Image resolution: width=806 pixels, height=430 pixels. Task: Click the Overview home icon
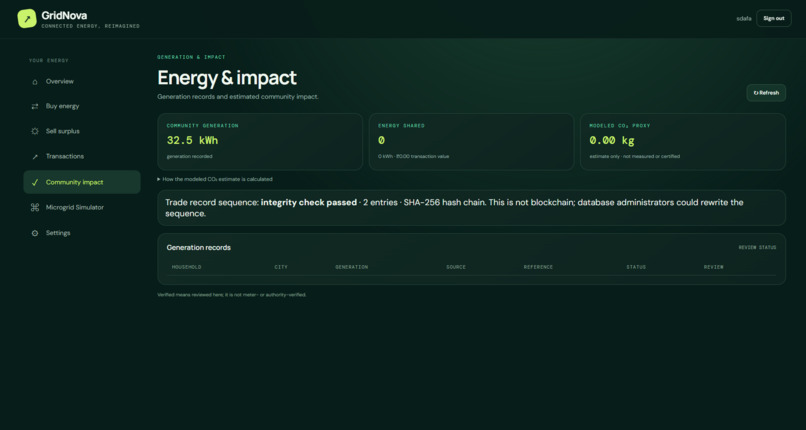click(34, 82)
